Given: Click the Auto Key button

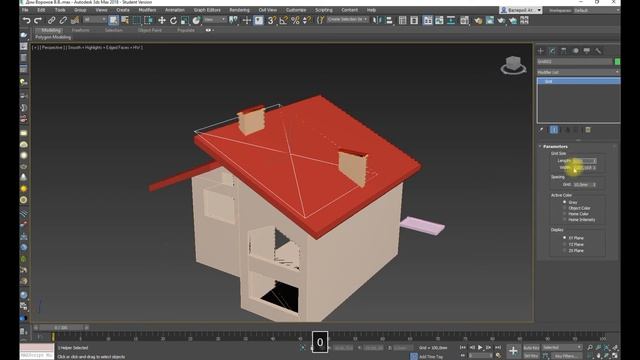Looking at the screenshot, I should click(531, 347).
